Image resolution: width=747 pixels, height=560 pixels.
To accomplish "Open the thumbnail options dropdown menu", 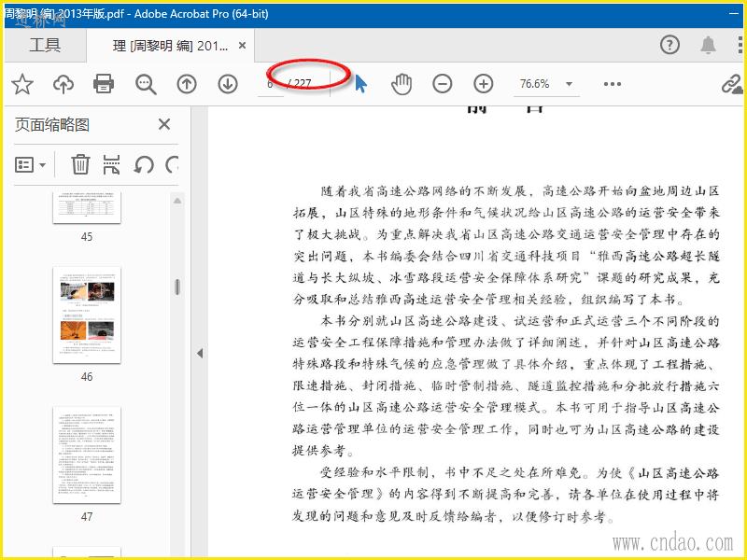I will pos(31,165).
